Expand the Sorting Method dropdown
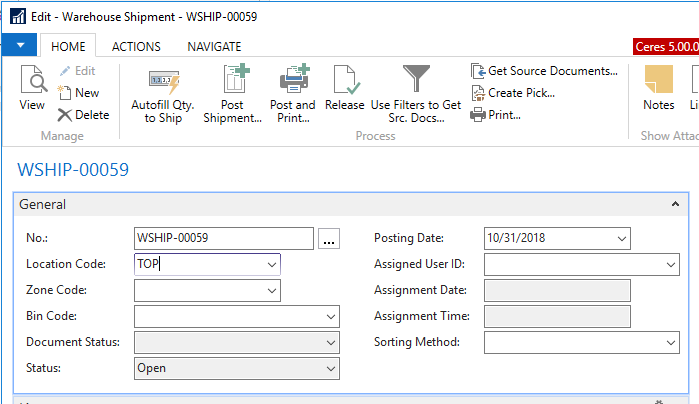The image size is (699, 404). (671, 343)
